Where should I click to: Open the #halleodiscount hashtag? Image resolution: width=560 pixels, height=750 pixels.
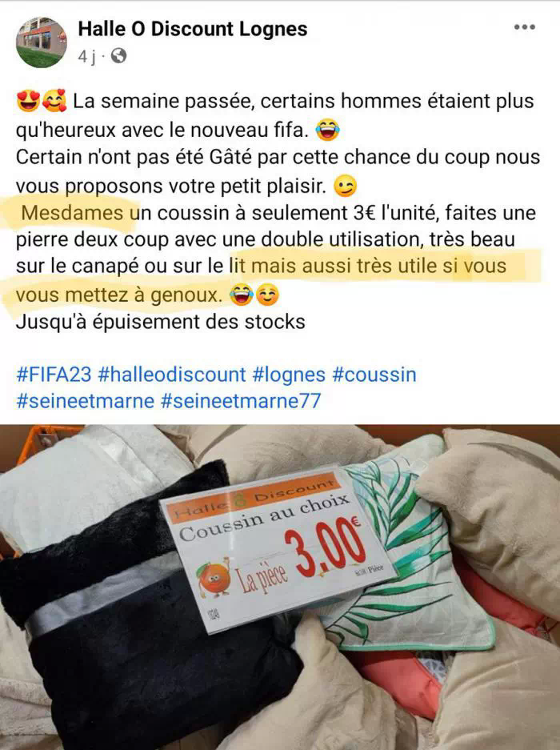[172, 375]
